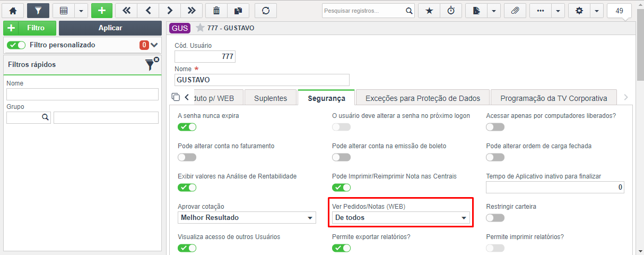
Task: Toggle Permite exportar relatórios
Action: point(341,248)
